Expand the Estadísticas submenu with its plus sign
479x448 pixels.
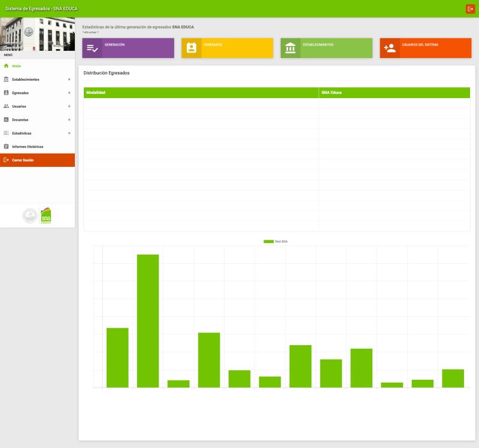click(69, 133)
